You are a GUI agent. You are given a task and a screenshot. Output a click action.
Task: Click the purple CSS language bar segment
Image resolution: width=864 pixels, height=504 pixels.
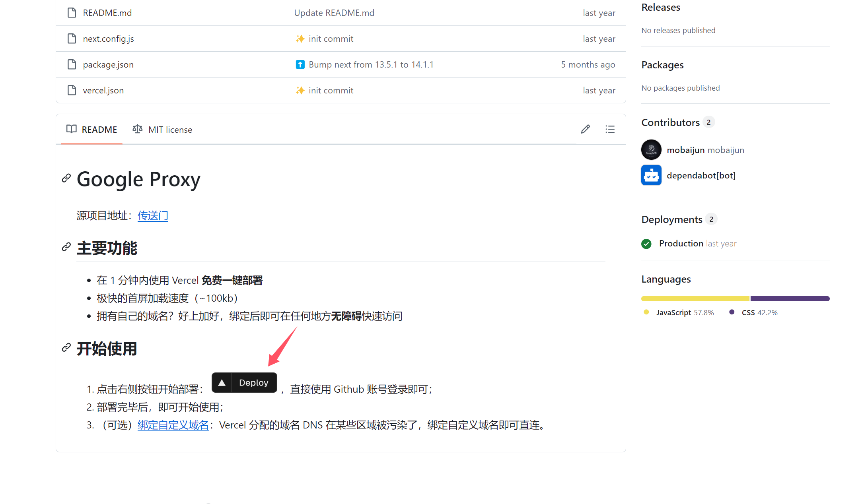[790, 299]
